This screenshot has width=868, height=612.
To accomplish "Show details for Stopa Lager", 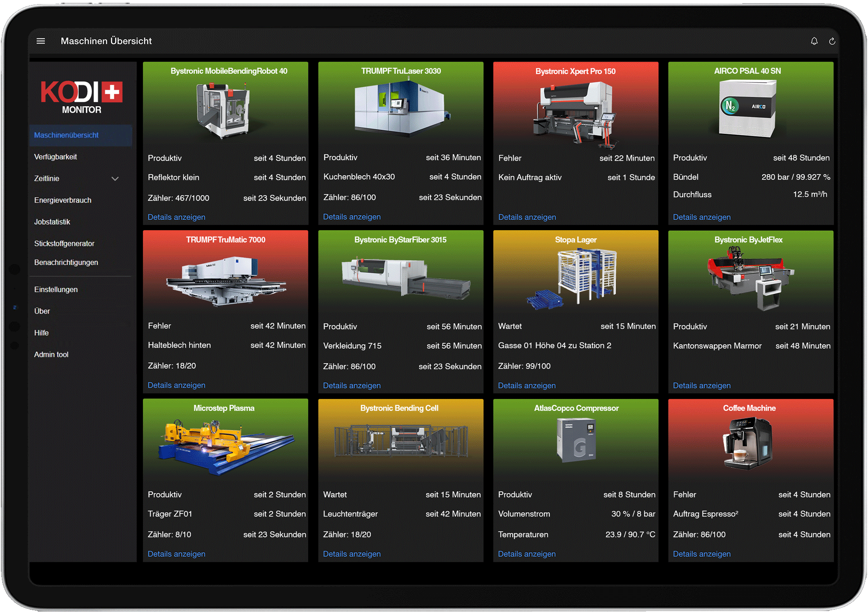I will click(527, 386).
